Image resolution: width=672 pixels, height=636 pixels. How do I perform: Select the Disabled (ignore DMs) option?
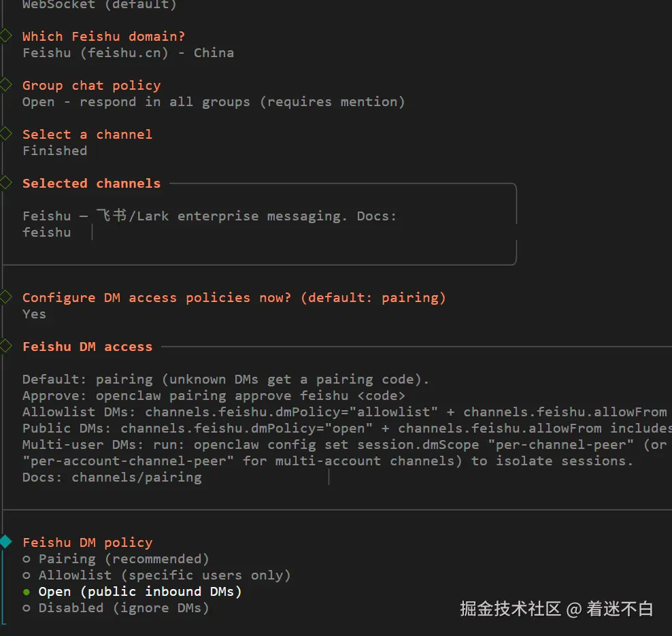[x=124, y=607]
